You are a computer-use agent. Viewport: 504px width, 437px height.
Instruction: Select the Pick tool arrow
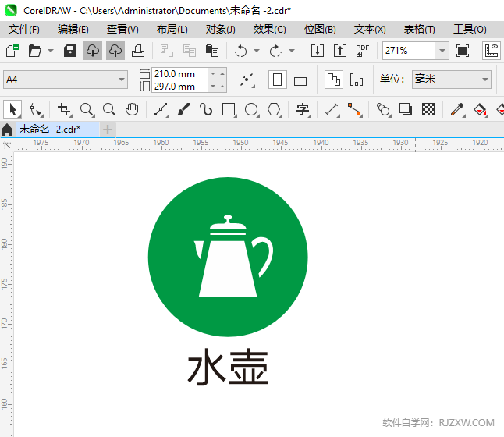[12, 109]
